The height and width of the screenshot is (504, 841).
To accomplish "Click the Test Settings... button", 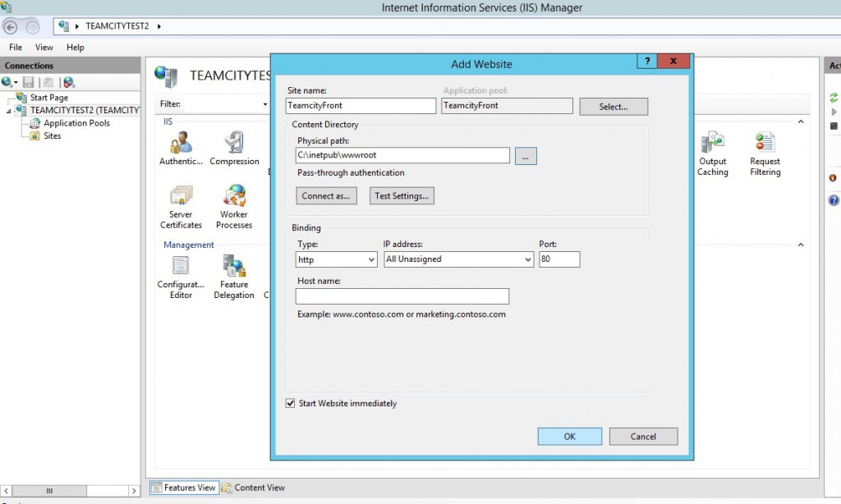I will tap(402, 195).
